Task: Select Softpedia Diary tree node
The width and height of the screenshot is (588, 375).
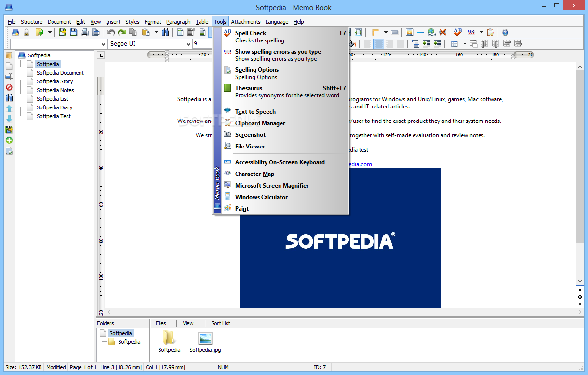Action: pyautogui.click(x=54, y=107)
